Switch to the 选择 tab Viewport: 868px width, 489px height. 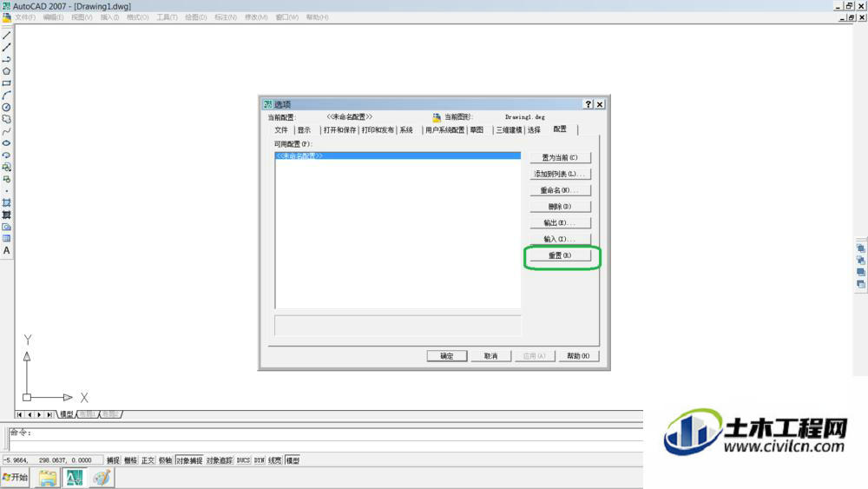tap(534, 130)
